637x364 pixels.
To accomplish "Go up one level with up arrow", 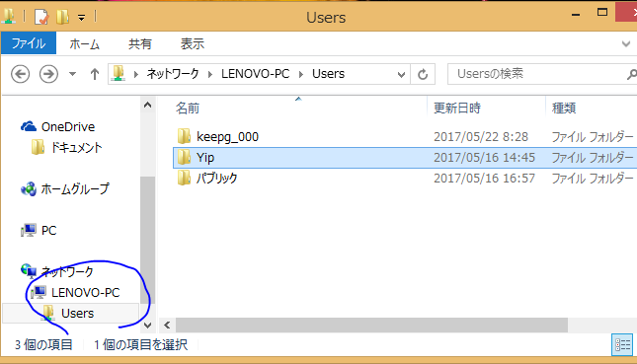I will pyautogui.click(x=95, y=74).
